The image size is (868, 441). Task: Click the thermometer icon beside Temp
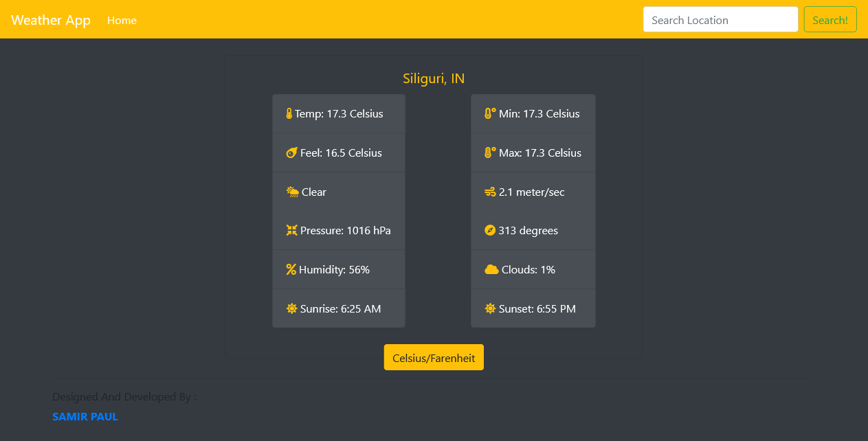coord(289,114)
